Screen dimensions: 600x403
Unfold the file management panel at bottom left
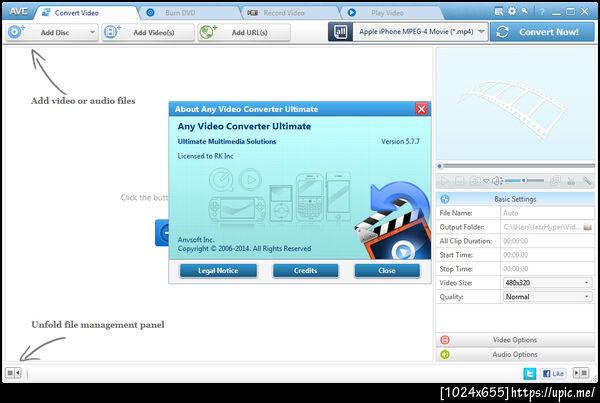click(x=13, y=372)
